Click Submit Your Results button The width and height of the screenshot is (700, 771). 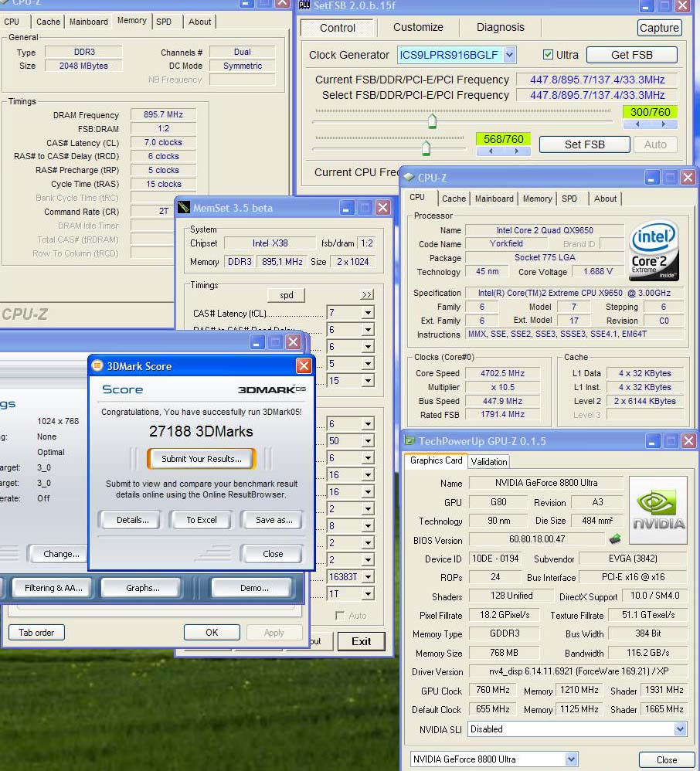pos(201,458)
